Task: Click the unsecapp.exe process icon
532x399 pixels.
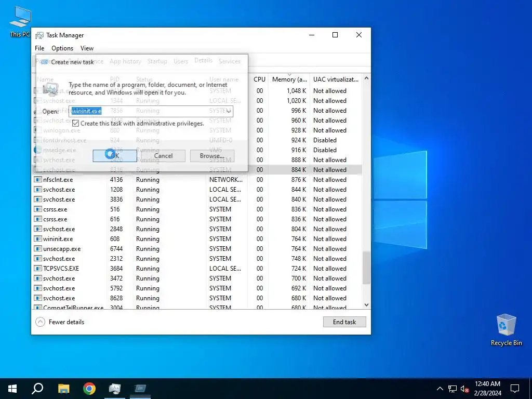Action: click(38, 248)
